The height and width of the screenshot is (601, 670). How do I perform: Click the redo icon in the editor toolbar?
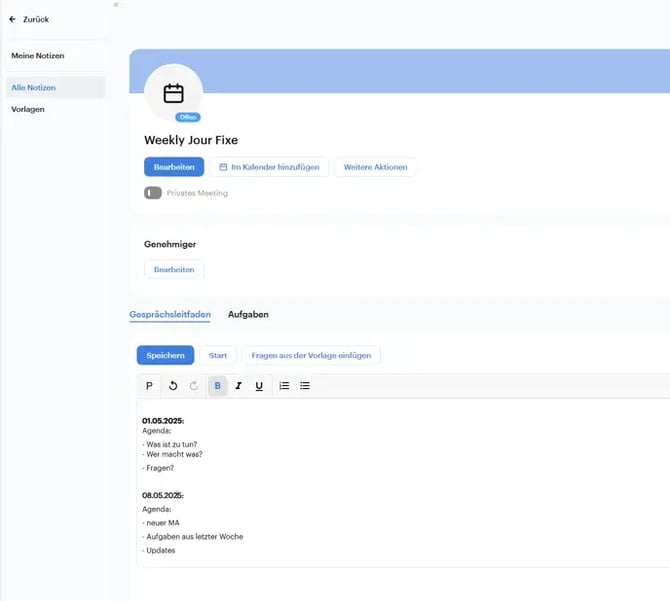pyautogui.click(x=194, y=386)
